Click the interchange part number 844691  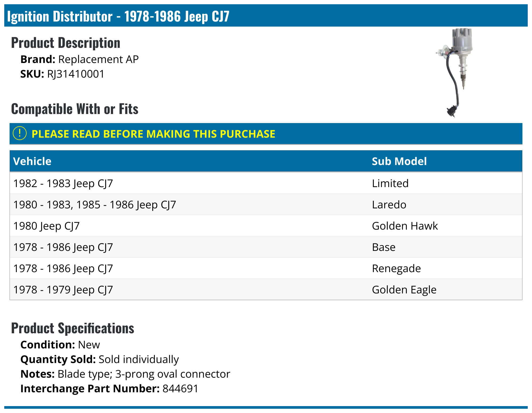coord(180,389)
